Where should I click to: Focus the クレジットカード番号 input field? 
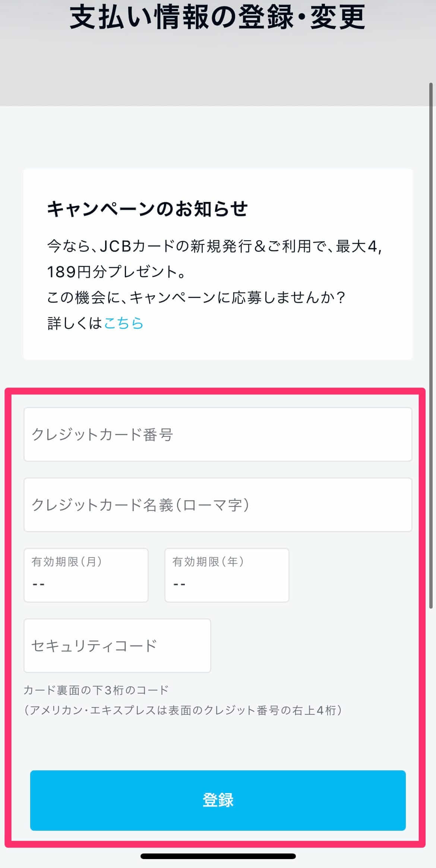click(x=218, y=435)
